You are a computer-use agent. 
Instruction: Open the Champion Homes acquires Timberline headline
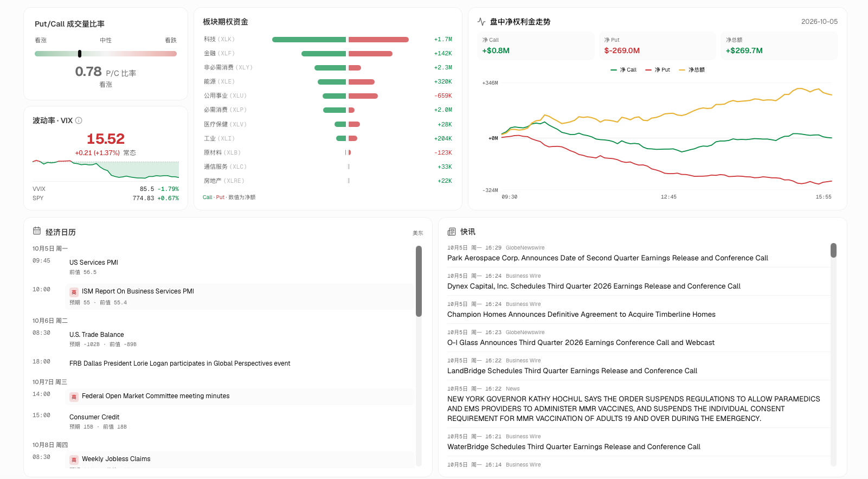coord(581,315)
